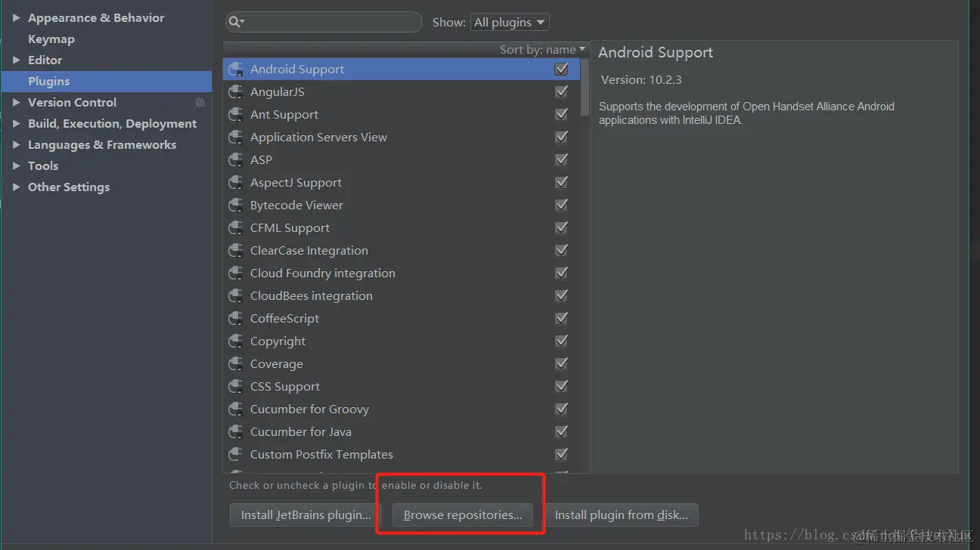Toggle the Coverage plugin checkbox

coord(561,363)
